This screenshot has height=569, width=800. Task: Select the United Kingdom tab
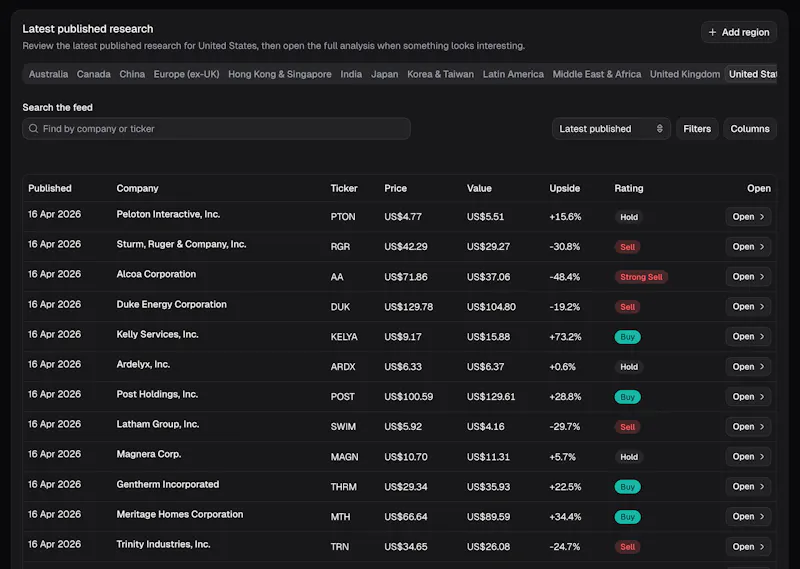[685, 74]
